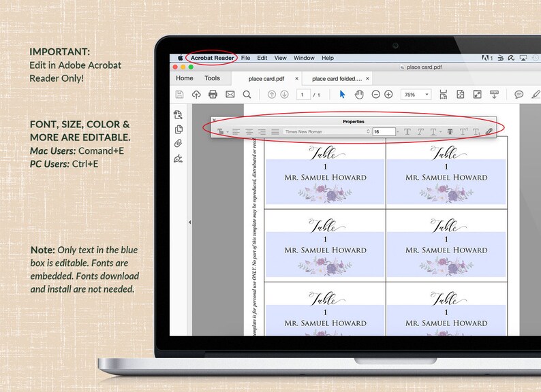Viewport: 541px width, 392px height.
Task: Open the Acrobat Reader application menu
Action: pyautogui.click(x=212, y=58)
